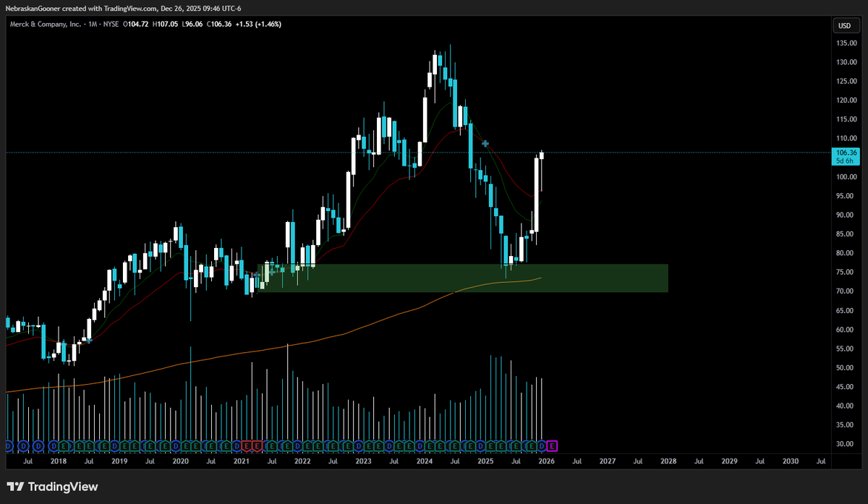Click the 90.00 price axis label
868x504 pixels.
tap(846, 215)
